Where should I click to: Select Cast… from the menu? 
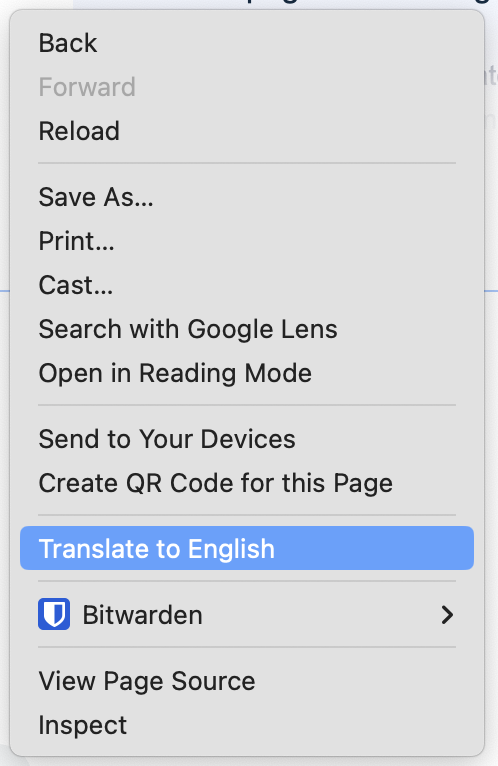click(247, 285)
